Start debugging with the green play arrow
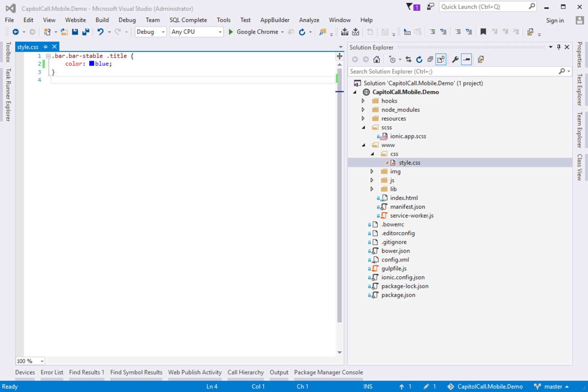This screenshot has height=392, width=588. pyautogui.click(x=231, y=32)
